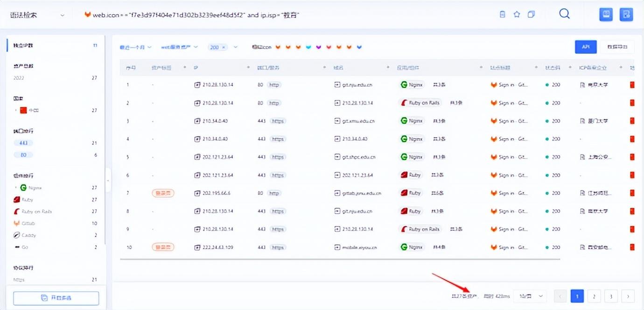Toggle the 443 port filter in the sidebar
The height and width of the screenshot is (310, 644).
22,142
